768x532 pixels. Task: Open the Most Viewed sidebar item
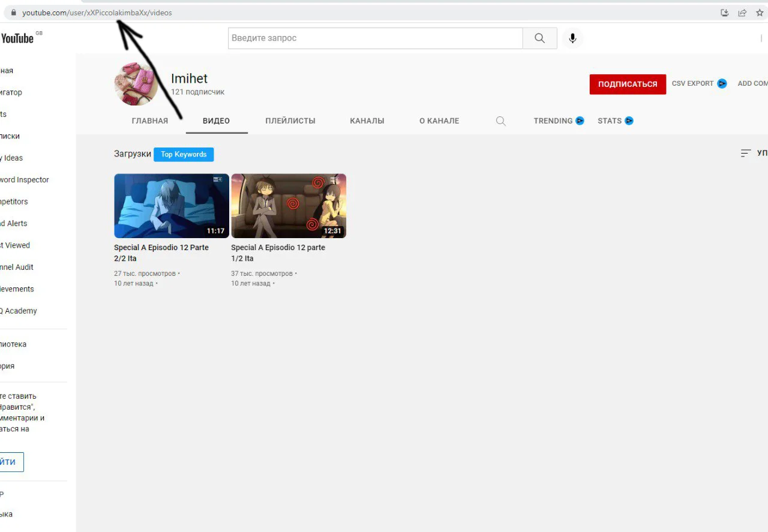[x=15, y=245]
